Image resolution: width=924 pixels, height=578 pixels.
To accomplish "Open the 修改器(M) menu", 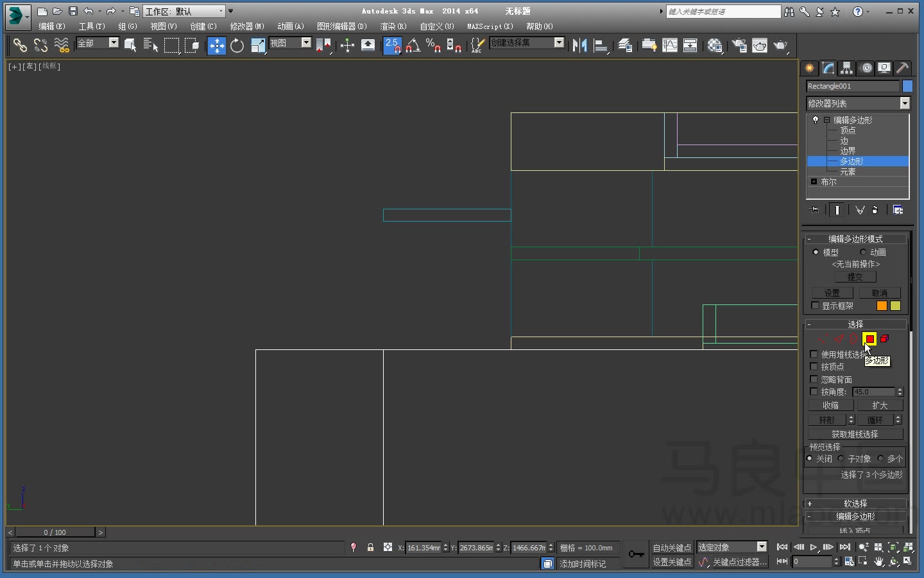I will [x=247, y=26].
